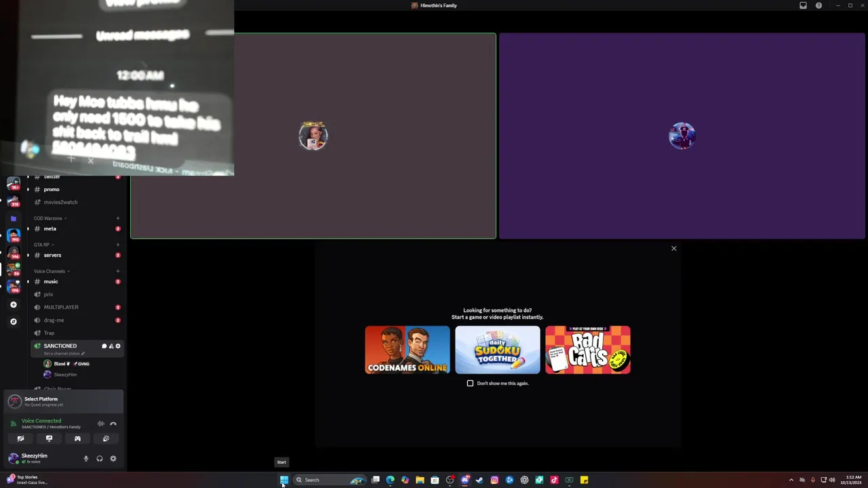Open the user settings gear
868x488 pixels.
coord(113,459)
